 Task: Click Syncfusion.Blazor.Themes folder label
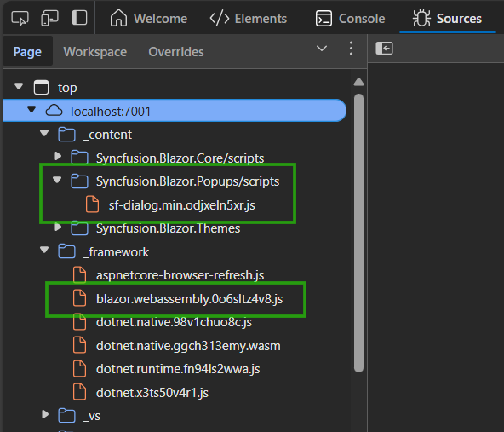click(168, 228)
